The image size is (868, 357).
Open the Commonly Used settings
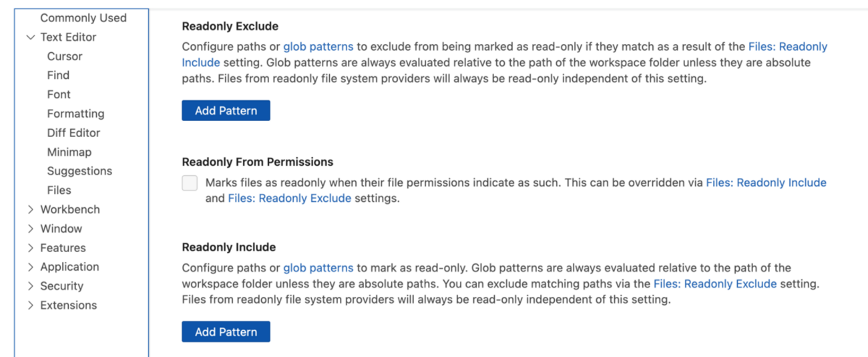(83, 18)
